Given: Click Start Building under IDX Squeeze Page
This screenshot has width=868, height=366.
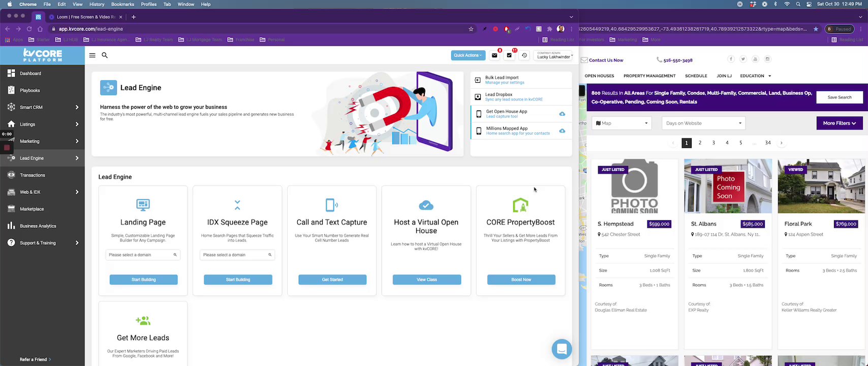Looking at the screenshot, I should (x=238, y=280).
